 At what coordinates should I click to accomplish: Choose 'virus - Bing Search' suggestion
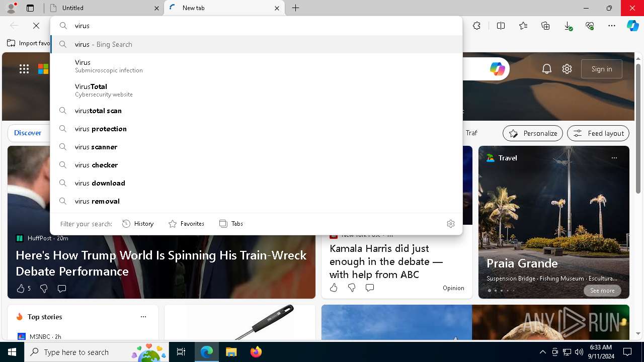(x=257, y=44)
